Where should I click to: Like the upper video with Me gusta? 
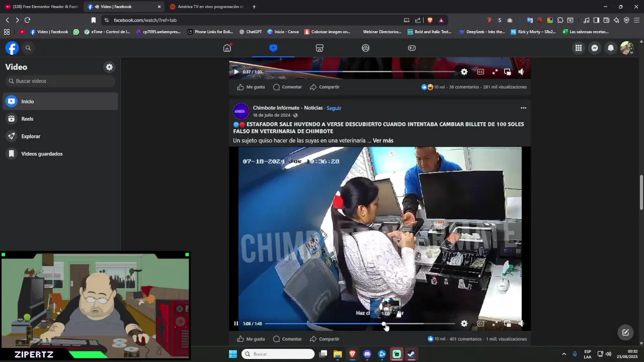coord(251,87)
